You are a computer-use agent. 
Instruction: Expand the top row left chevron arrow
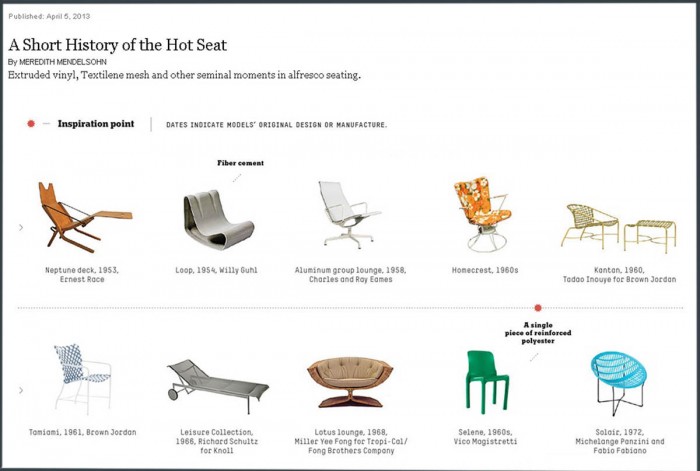(20, 228)
